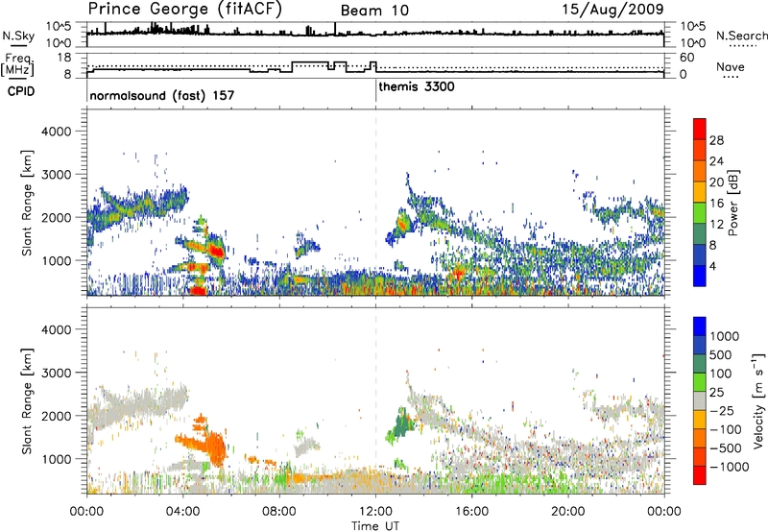Image resolution: width=768 pixels, height=532 pixels.
Task: Select the bright blue lowest Power colorbar segment
Action: click(x=700, y=276)
